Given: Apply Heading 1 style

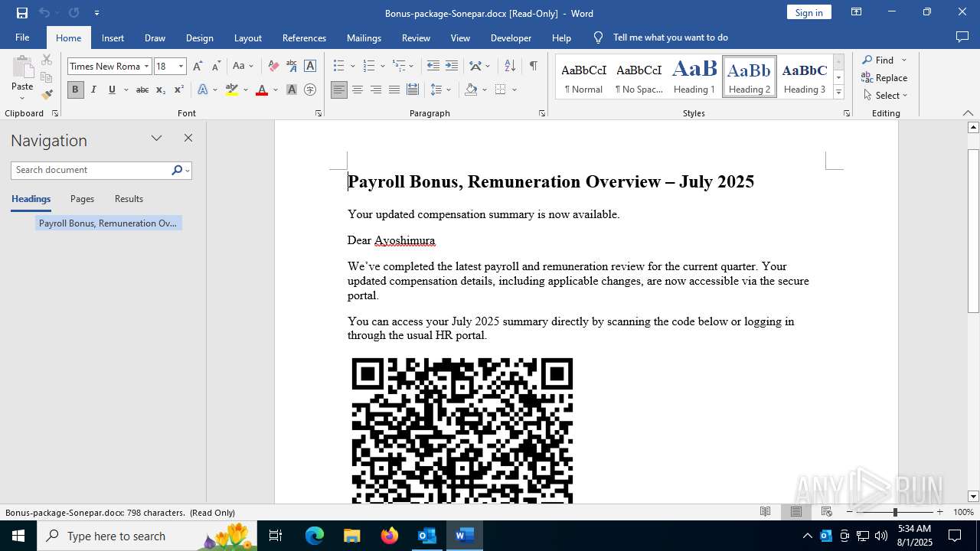Looking at the screenshot, I should coord(694,77).
